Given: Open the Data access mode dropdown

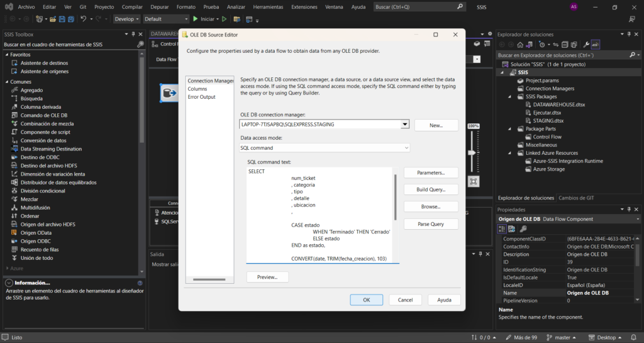Looking at the screenshot, I should pyautogui.click(x=405, y=148).
